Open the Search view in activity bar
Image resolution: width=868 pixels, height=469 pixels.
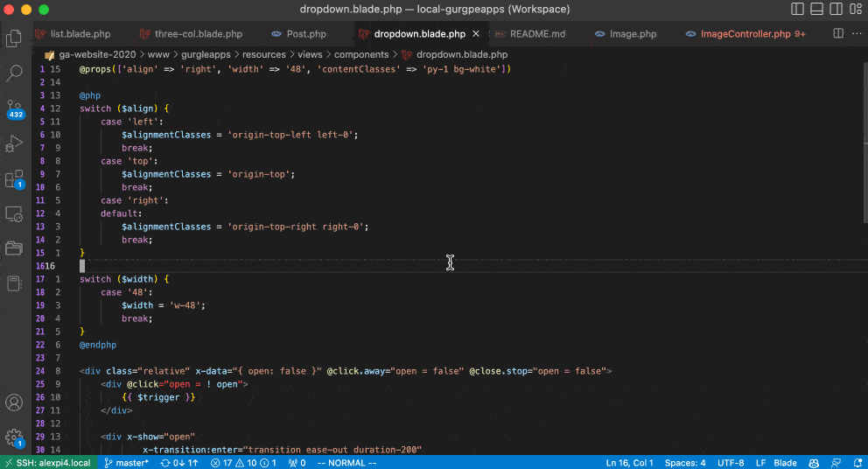click(x=14, y=73)
